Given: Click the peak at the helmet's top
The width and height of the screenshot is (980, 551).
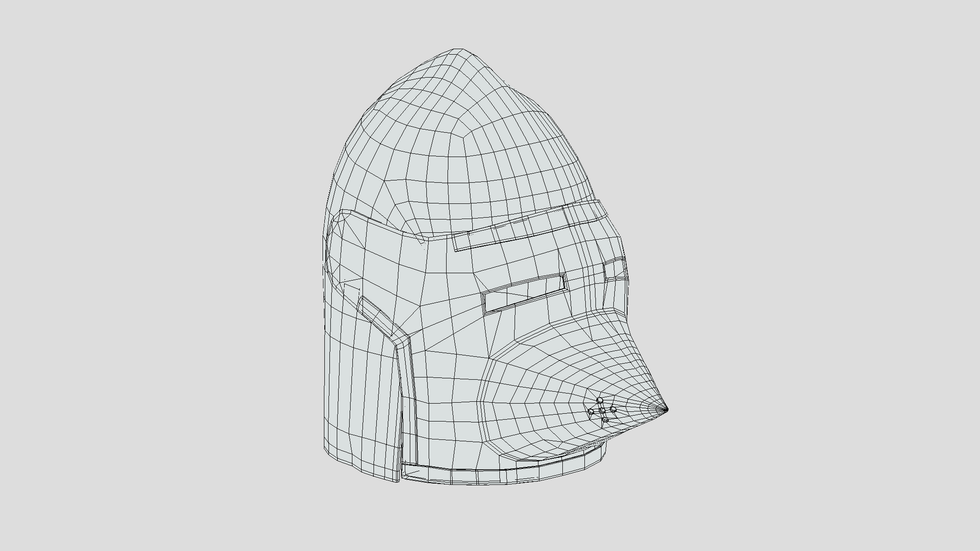Looking at the screenshot, I should (457, 50).
